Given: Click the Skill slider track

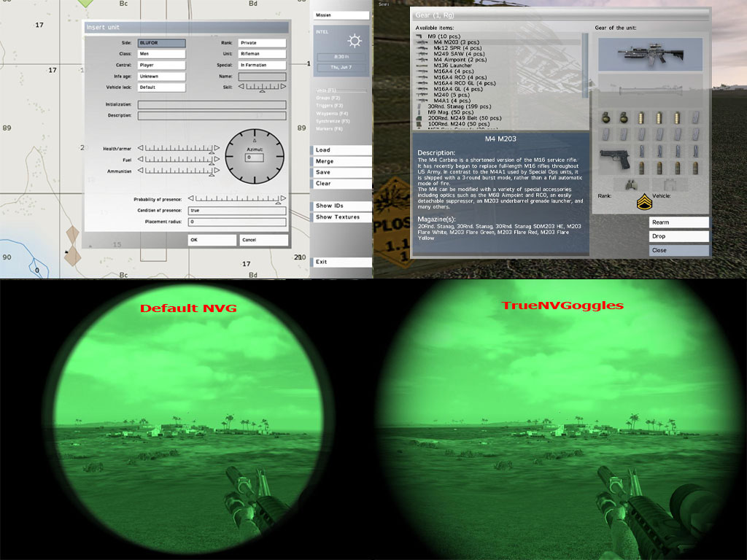Looking at the screenshot, I should click(x=262, y=87).
